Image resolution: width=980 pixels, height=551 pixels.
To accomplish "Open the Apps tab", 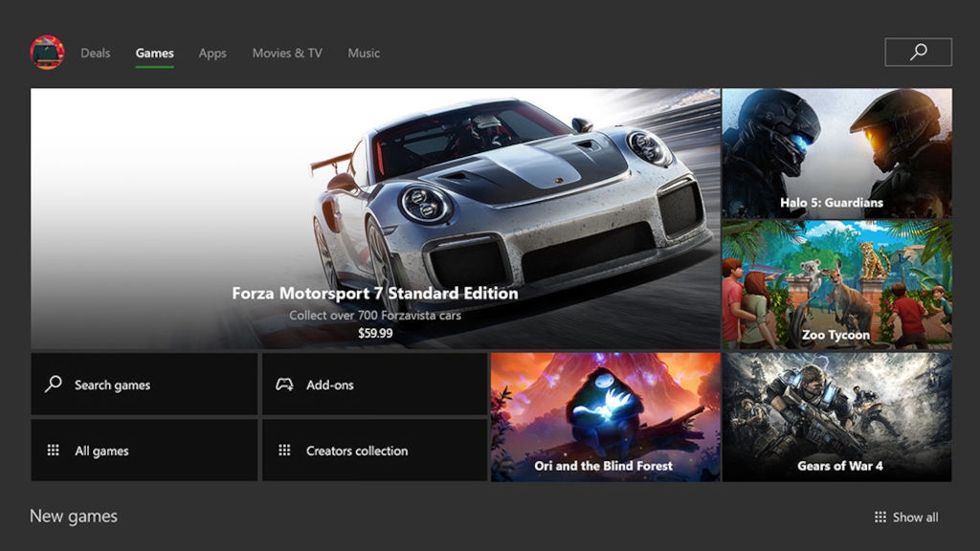I will [212, 54].
